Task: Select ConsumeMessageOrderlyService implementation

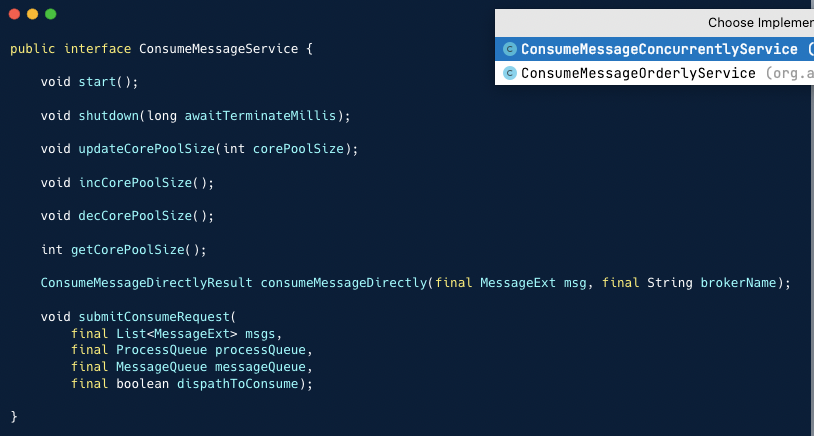Action: (x=654, y=73)
